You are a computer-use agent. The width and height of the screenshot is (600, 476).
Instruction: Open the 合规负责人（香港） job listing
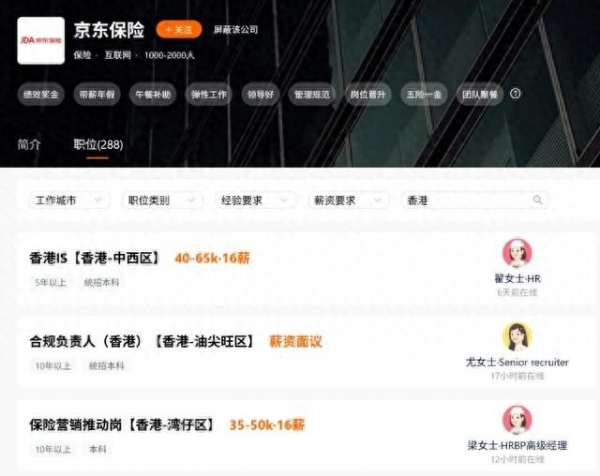coord(142,342)
